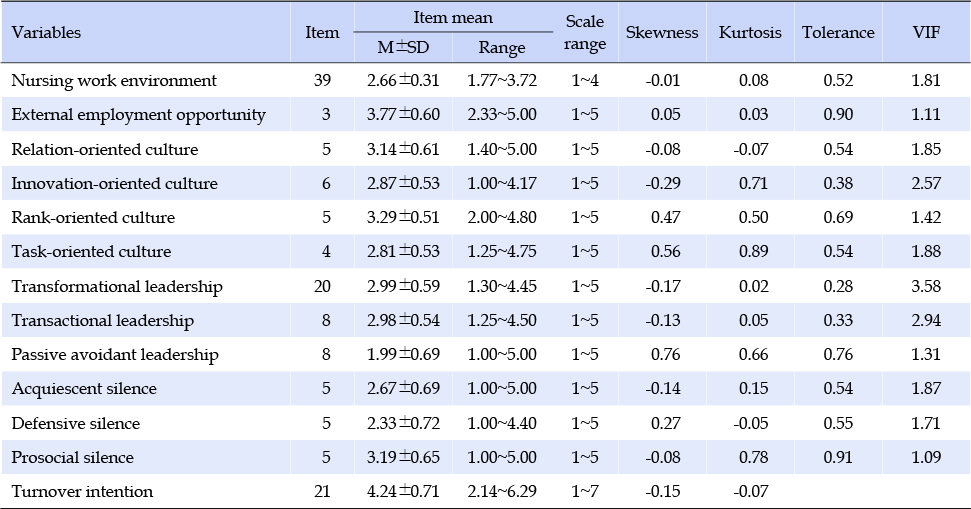Screen dimensions: 971x509
Task: Click the Rank-oriented culture label
Action: point(93,217)
